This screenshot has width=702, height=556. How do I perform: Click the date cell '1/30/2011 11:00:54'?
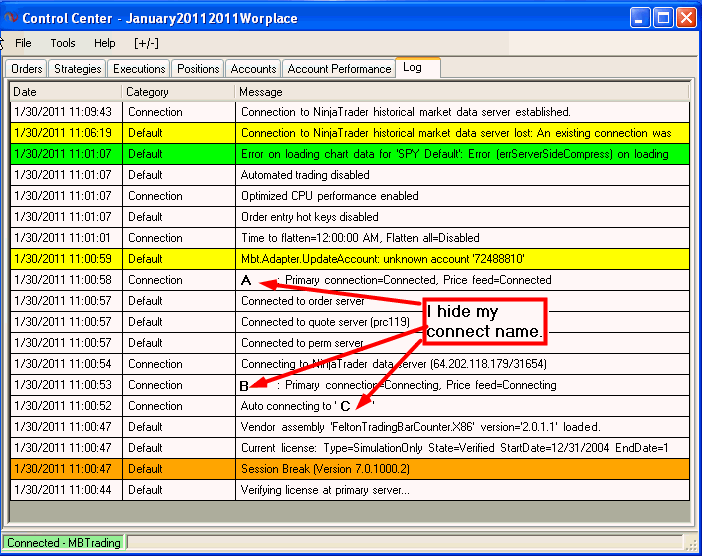[66, 364]
